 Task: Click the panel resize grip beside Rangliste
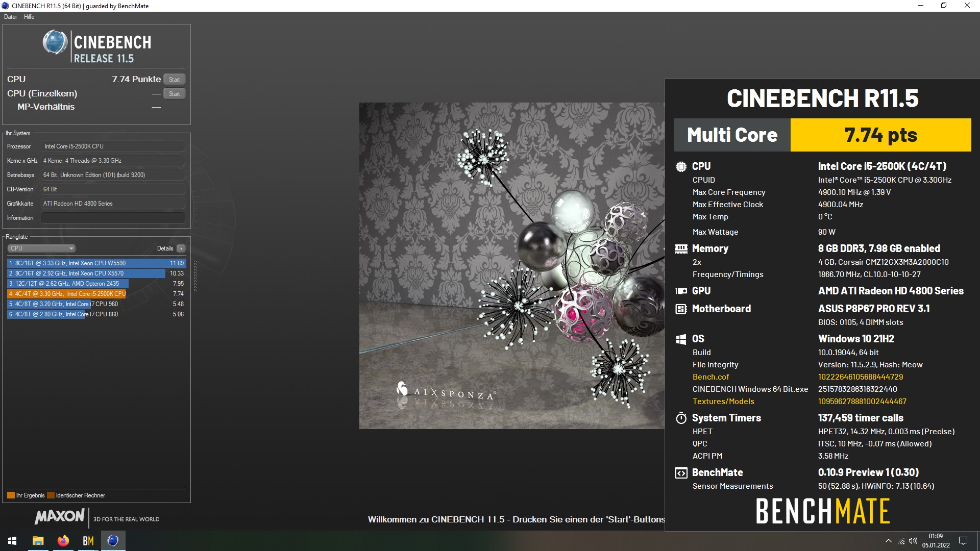[194, 275]
